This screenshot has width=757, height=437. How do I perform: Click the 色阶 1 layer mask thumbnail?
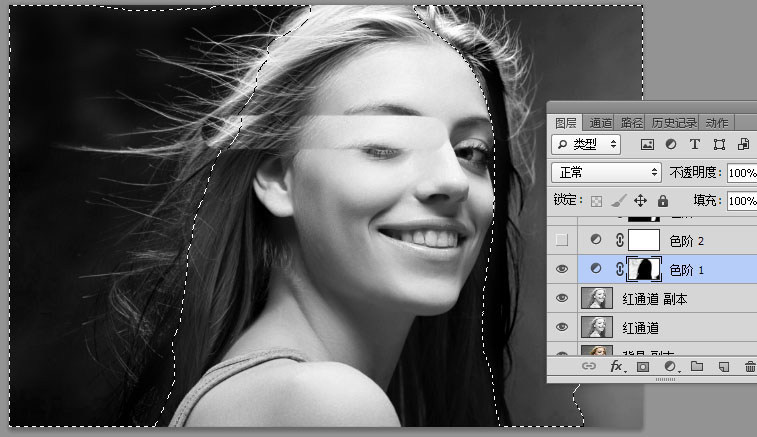coord(645,269)
